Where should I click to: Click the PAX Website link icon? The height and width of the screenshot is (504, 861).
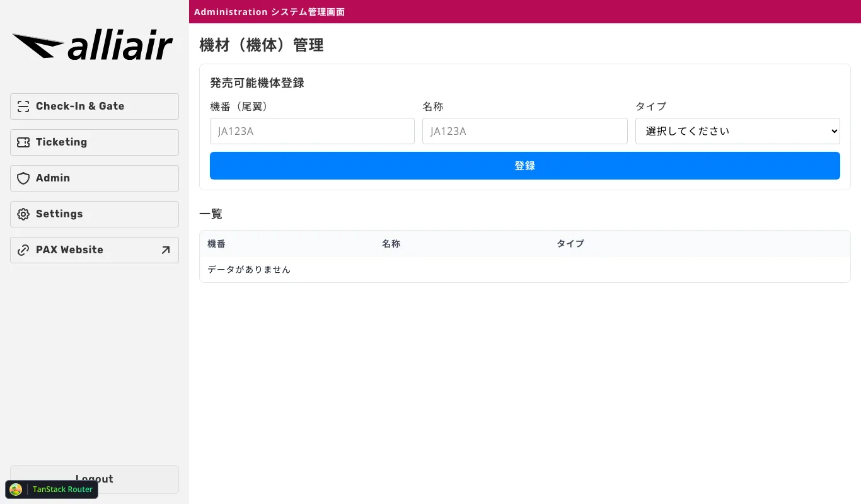23,250
